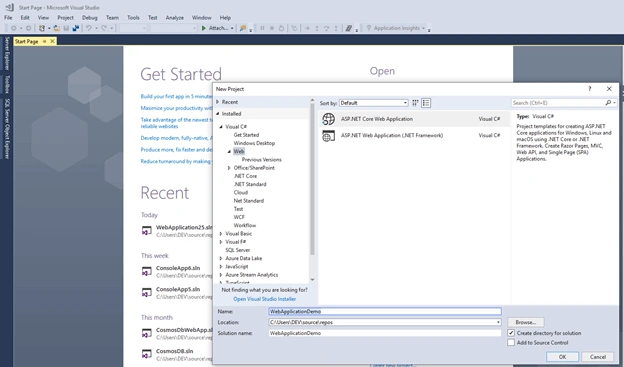Open the Toolbox side tab
This screenshot has height=367, width=624.
click(7, 84)
